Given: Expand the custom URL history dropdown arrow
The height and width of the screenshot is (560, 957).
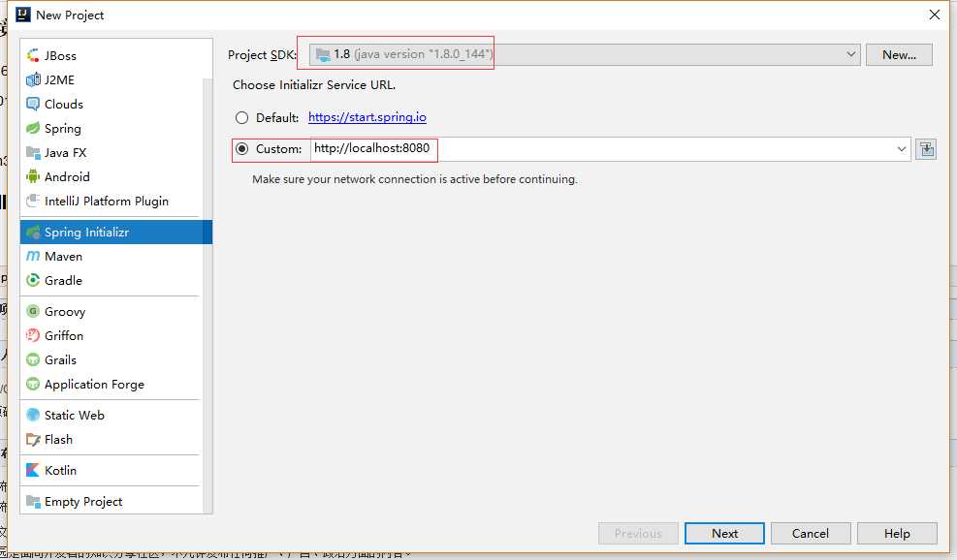Looking at the screenshot, I should tap(901, 149).
